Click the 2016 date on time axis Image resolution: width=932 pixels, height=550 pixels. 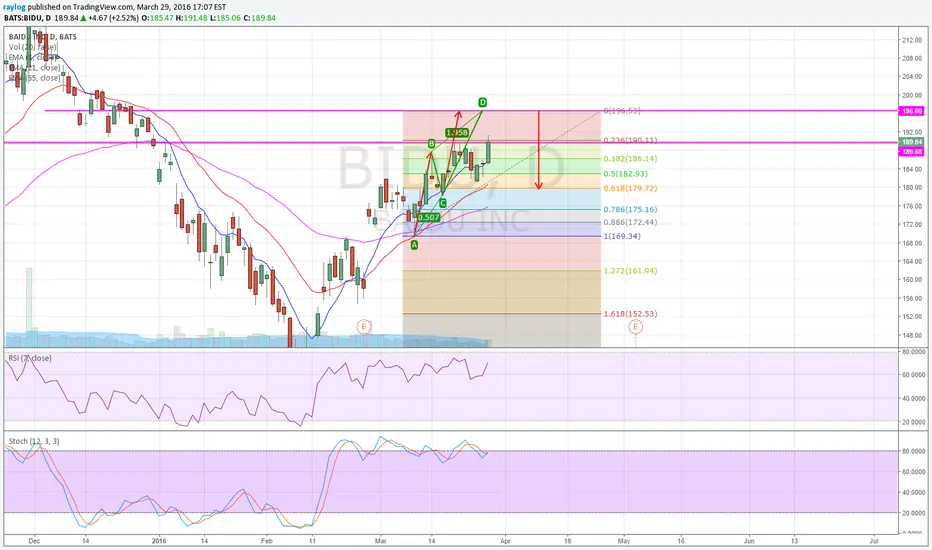coord(159,541)
